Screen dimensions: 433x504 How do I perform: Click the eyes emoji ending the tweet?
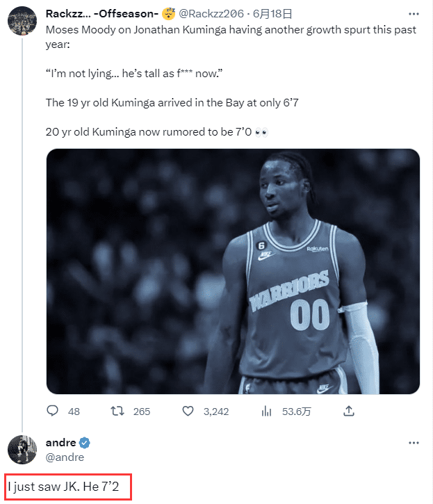point(261,132)
